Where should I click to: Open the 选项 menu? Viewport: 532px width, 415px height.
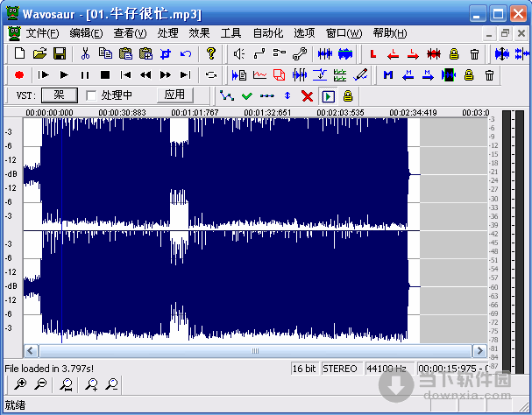point(304,33)
